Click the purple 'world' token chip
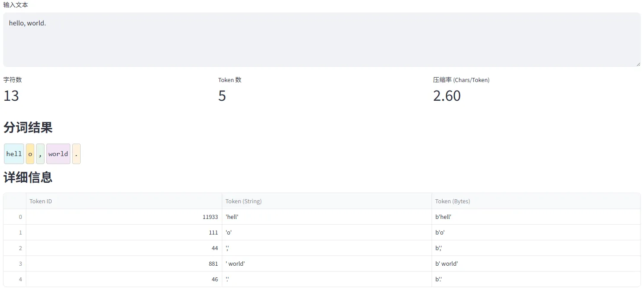The image size is (644, 288). click(x=58, y=154)
